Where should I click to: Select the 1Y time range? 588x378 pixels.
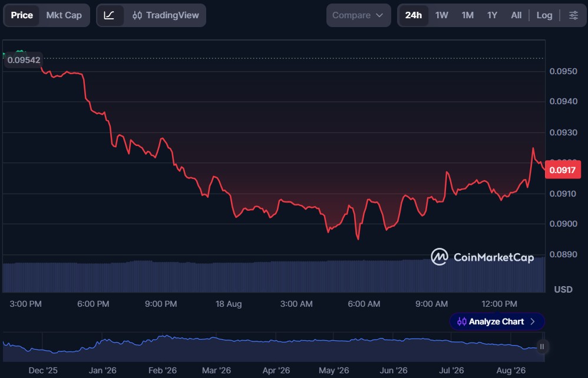coord(492,15)
